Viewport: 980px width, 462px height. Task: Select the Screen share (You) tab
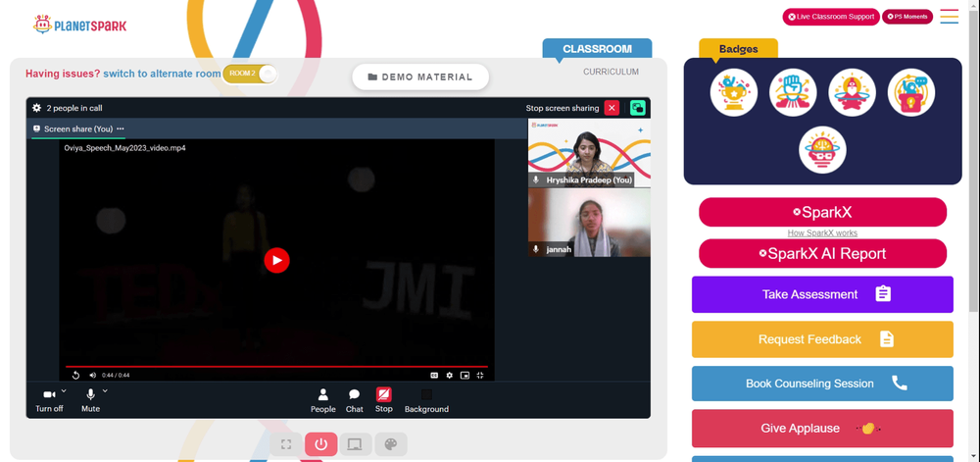pos(78,128)
